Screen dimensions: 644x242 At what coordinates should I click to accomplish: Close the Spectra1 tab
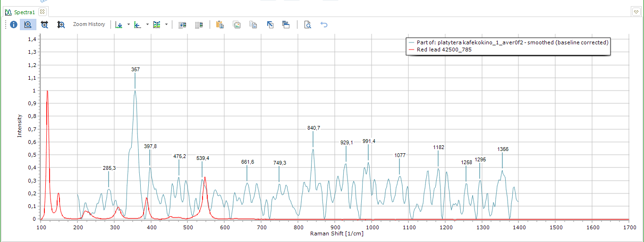coord(42,11)
